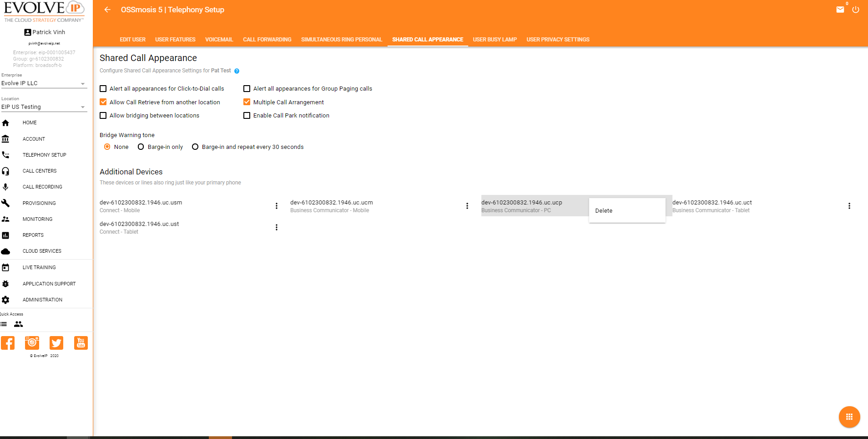Uncheck Multiple Call Arrangement
The height and width of the screenshot is (439, 868).
tap(247, 102)
